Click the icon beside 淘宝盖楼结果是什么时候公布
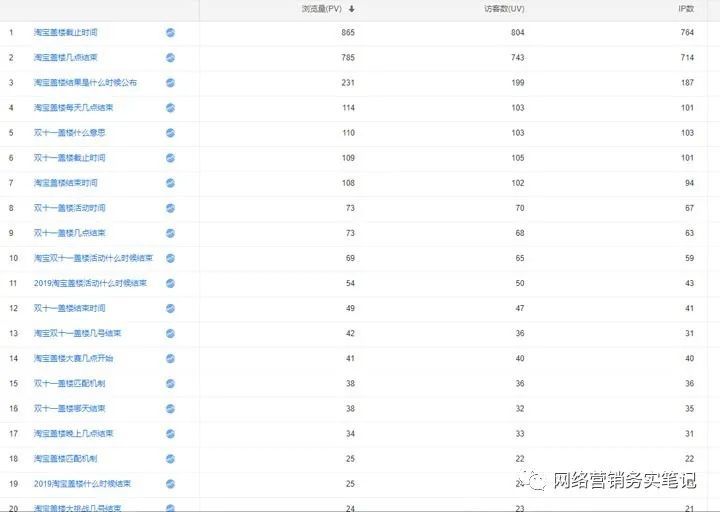The height and width of the screenshot is (512, 720). (170, 83)
